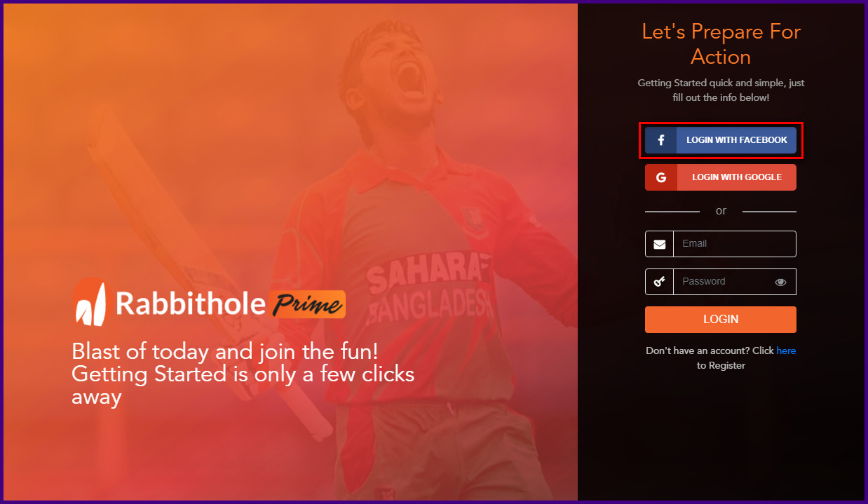Focus the Password input field
Image resolution: width=868 pixels, height=504 pixels.
(722, 282)
